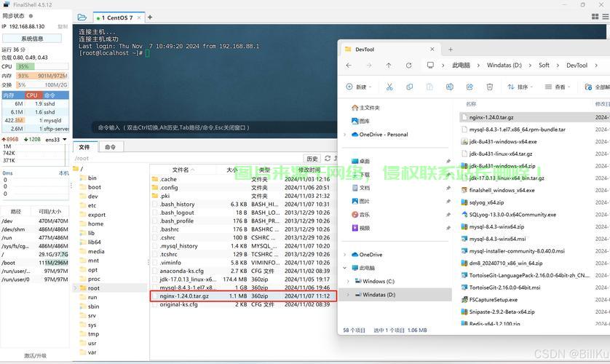The height and width of the screenshot is (364, 610).
Task: Open the FinalShell connection manager folder icon
Action: (82, 17)
